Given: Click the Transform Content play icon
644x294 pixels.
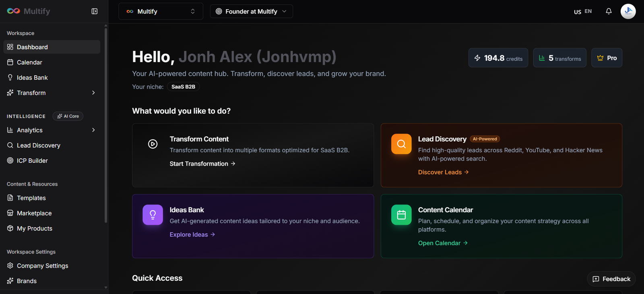Looking at the screenshot, I should pyautogui.click(x=153, y=144).
